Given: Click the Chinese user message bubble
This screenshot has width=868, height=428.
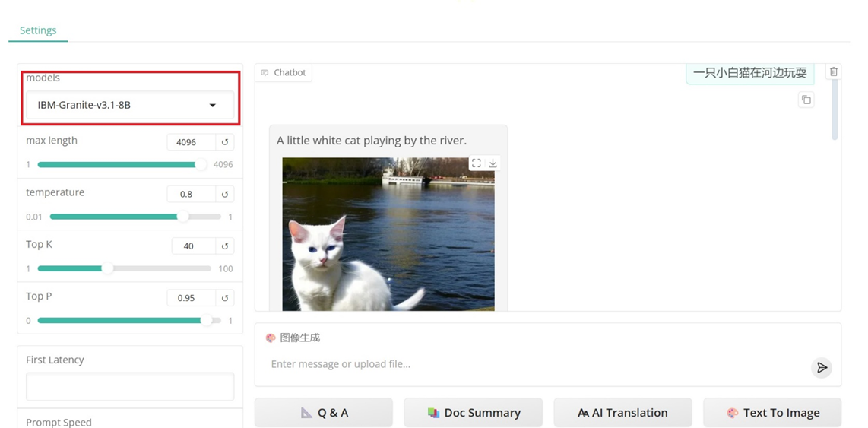Looking at the screenshot, I should coord(750,72).
